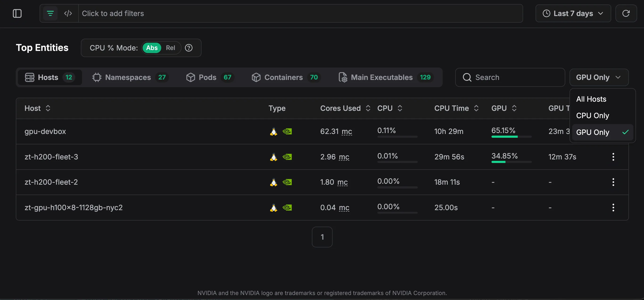Click the Hosts server icon
Viewport: 644px width, 300px height.
coord(29,77)
